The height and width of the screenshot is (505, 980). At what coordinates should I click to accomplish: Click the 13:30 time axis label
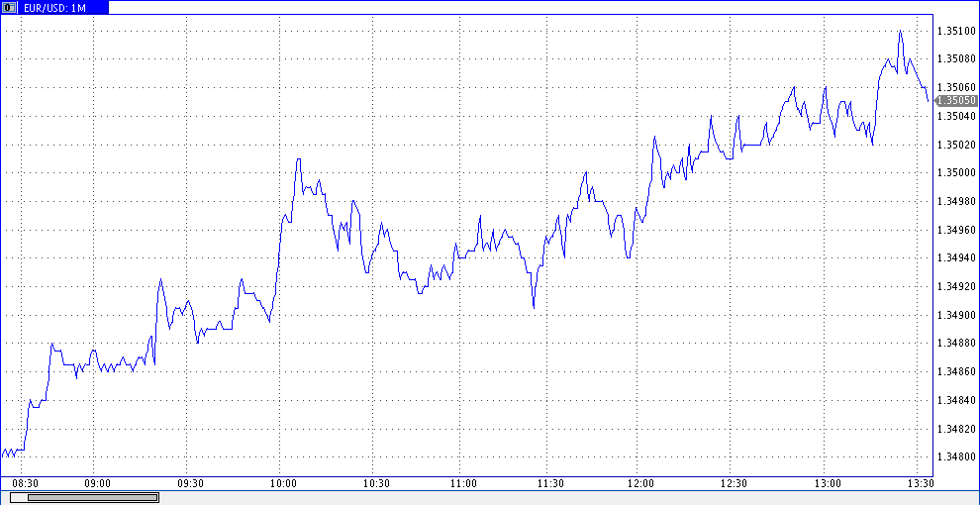(x=922, y=484)
